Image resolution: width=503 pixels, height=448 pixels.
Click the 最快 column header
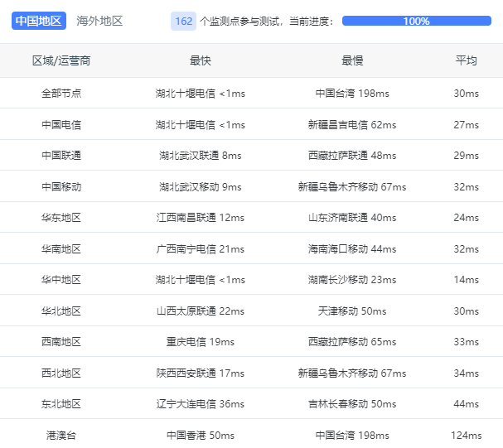tap(201, 60)
